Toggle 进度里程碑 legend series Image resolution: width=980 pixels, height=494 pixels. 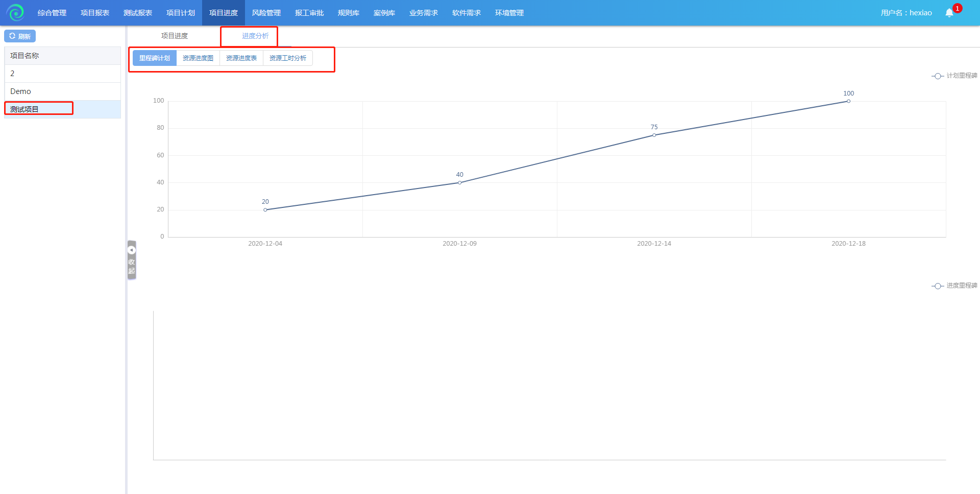[x=954, y=286]
